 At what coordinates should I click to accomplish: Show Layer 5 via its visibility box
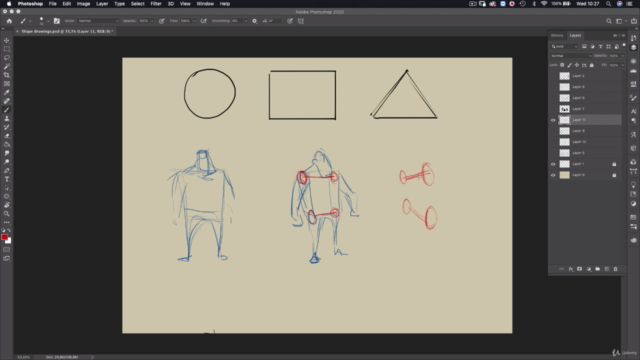[553, 153]
